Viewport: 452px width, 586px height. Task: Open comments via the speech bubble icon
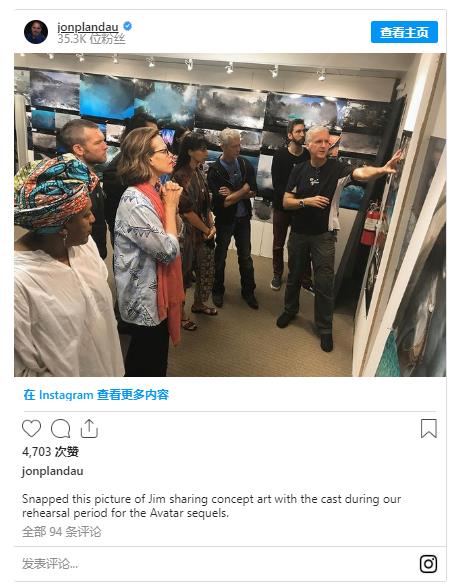tap(61, 428)
